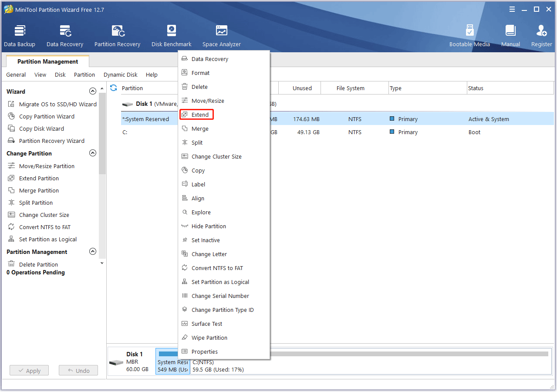This screenshot has width=557, height=392.
Task: Open the Space Analyzer tool
Action: point(222,36)
